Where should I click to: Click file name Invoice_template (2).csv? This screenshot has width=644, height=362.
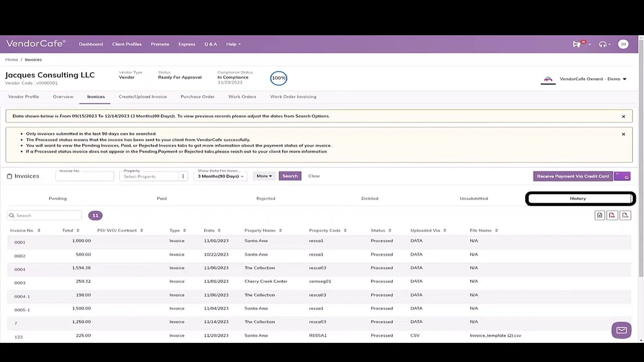pyautogui.click(x=496, y=335)
